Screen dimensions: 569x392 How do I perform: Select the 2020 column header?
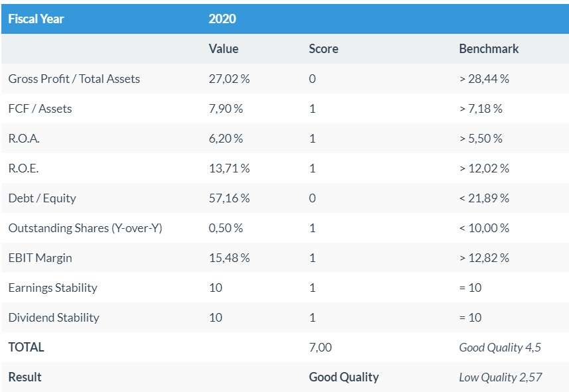(x=222, y=19)
